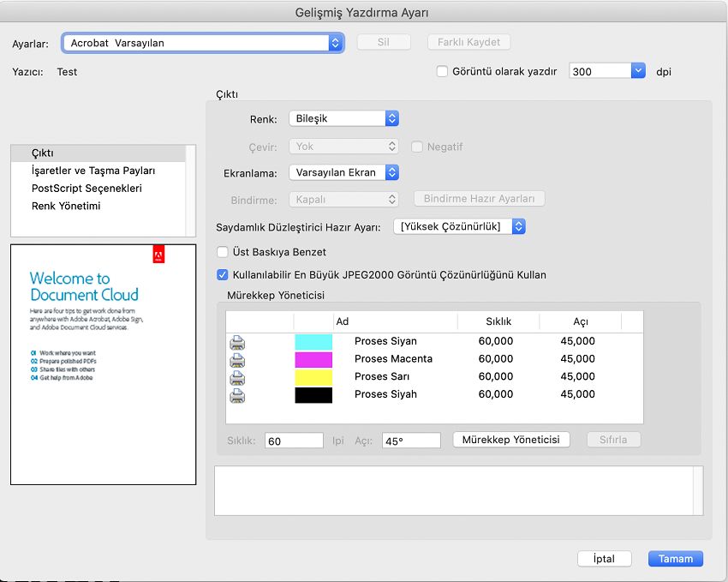Click İptal to cancel

point(604,558)
